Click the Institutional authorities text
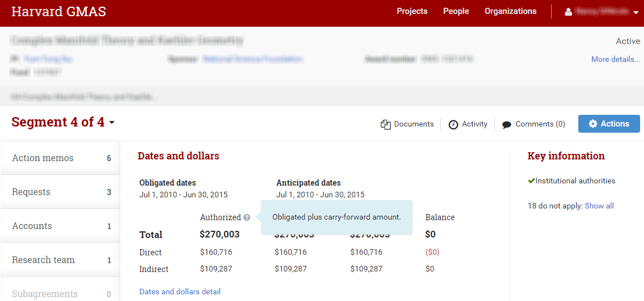 pyautogui.click(x=576, y=181)
